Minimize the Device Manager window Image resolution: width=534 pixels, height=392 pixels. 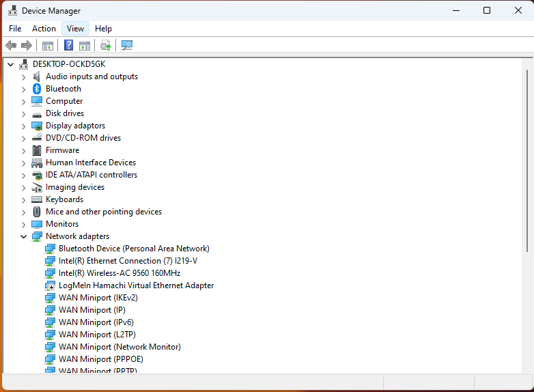pyautogui.click(x=456, y=10)
